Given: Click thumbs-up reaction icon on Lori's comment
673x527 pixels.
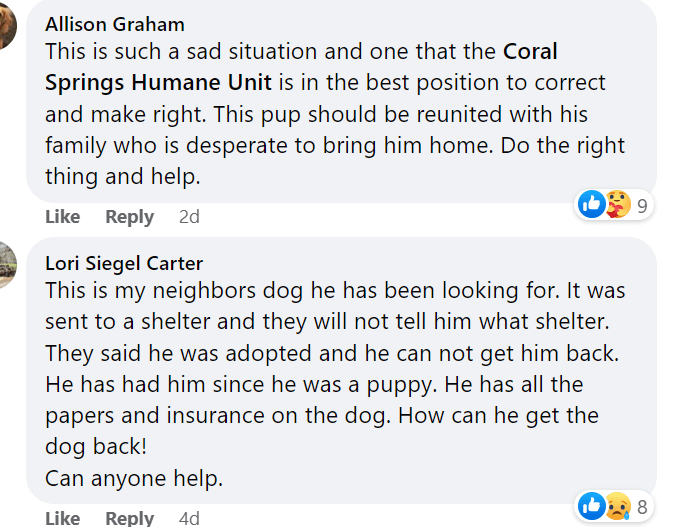Looking at the screenshot, I should [591, 506].
